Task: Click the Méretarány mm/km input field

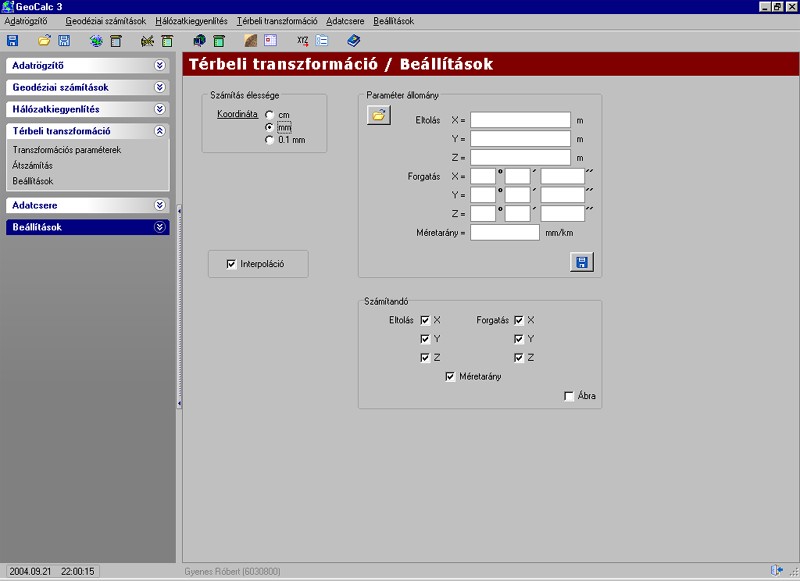Action: click(505, 232)
